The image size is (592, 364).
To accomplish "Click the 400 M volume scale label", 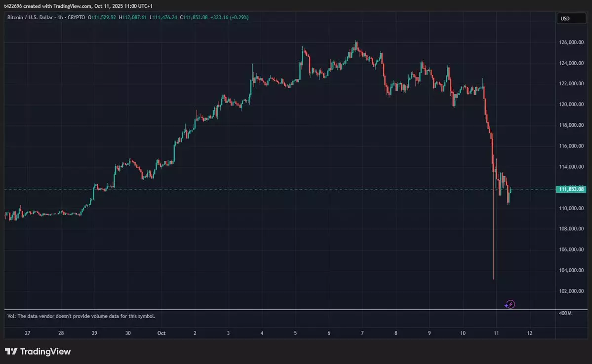I will tap(565, 314).
